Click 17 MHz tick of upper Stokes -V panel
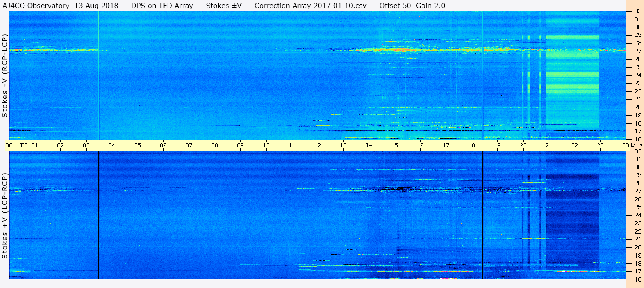Image resolution: width=644 pixels, height=288 pixels. (x=637, y=131)
